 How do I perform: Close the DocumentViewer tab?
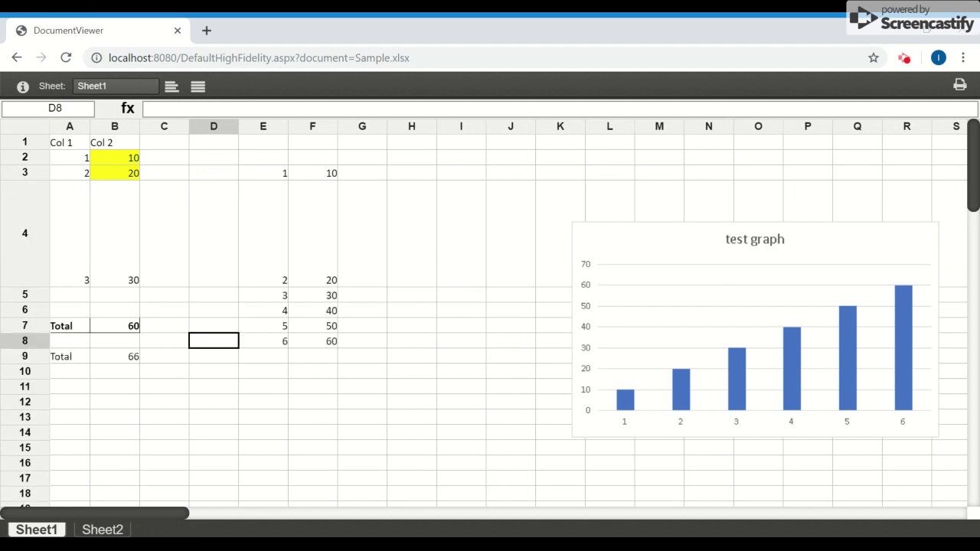[178, 31]
